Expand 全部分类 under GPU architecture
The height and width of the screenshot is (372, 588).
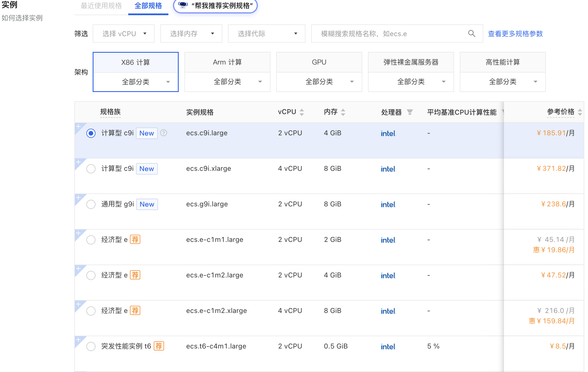(x=319, y=82)
